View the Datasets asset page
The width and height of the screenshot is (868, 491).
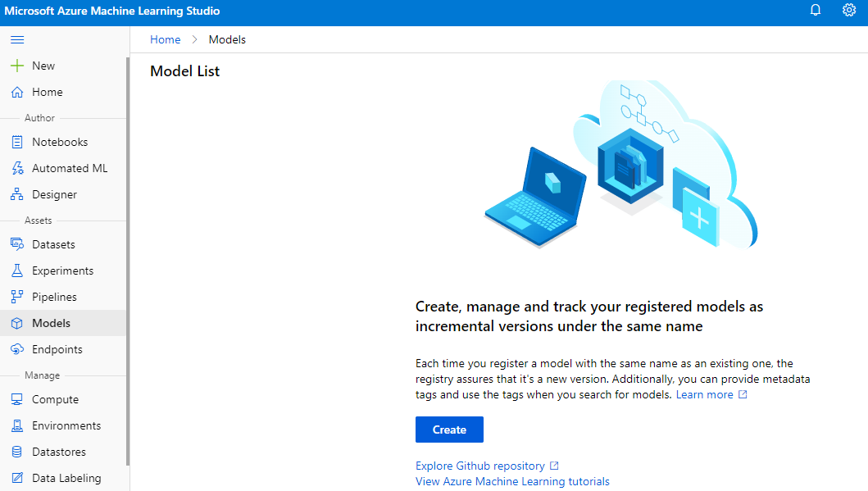[x=55, y=243]
